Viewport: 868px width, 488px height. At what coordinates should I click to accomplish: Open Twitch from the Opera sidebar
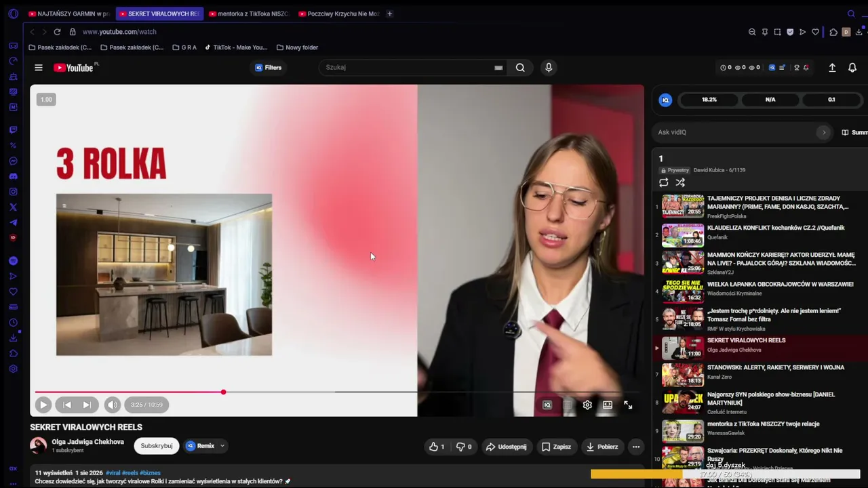[x=13, y=129]
